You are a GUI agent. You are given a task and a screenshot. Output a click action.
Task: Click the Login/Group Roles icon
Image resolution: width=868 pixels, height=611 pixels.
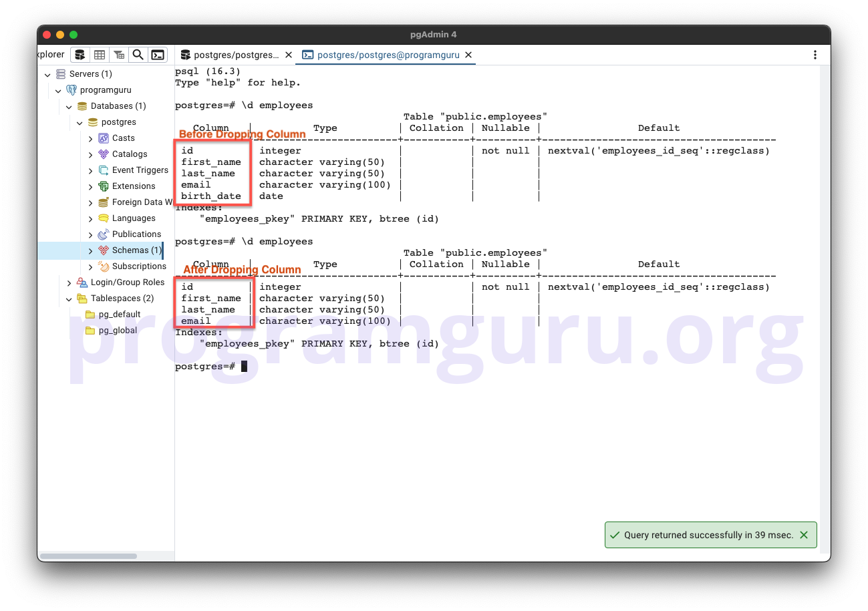click(x=82, y=282)
